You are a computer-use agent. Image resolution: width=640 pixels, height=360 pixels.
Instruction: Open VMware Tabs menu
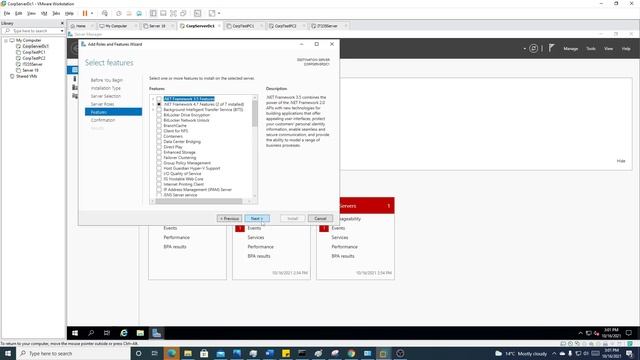click(x=56, y=13)
